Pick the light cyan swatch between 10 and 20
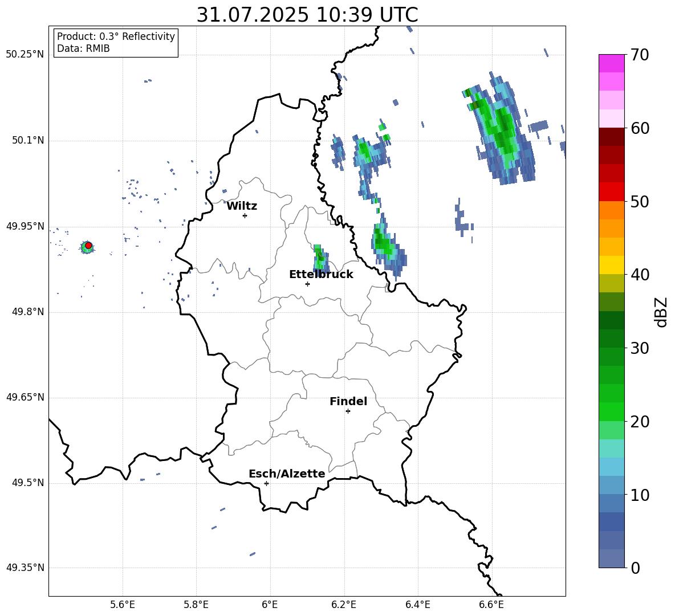The image size is (675, 616). [x=612, y=448]
